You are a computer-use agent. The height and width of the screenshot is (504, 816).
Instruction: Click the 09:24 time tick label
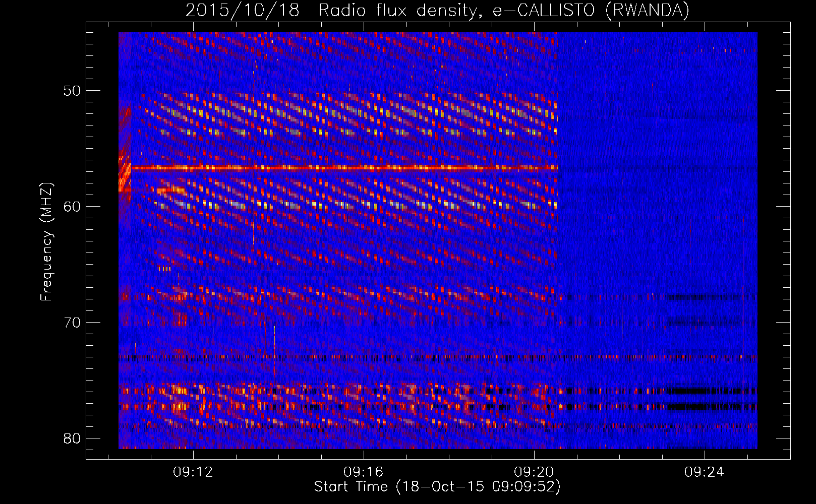704,472
